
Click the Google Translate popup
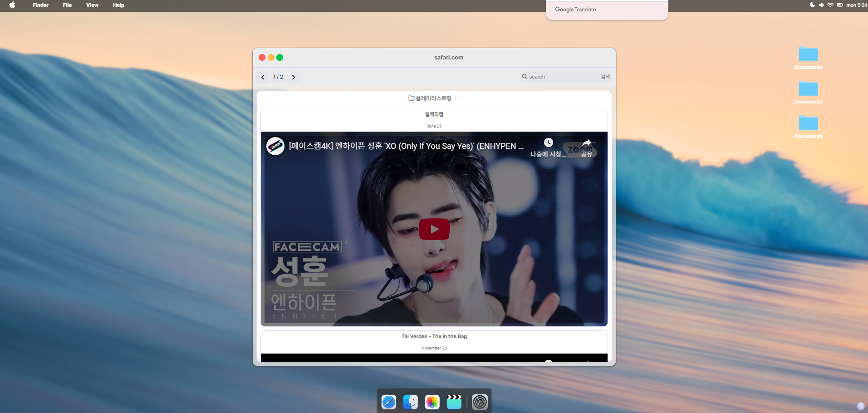coord(607,10)
